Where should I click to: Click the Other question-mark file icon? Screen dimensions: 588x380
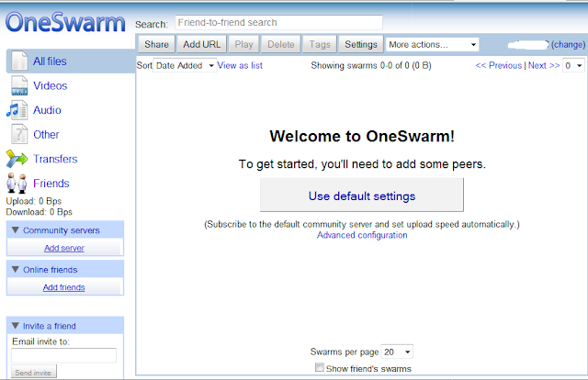click(19, 134)
